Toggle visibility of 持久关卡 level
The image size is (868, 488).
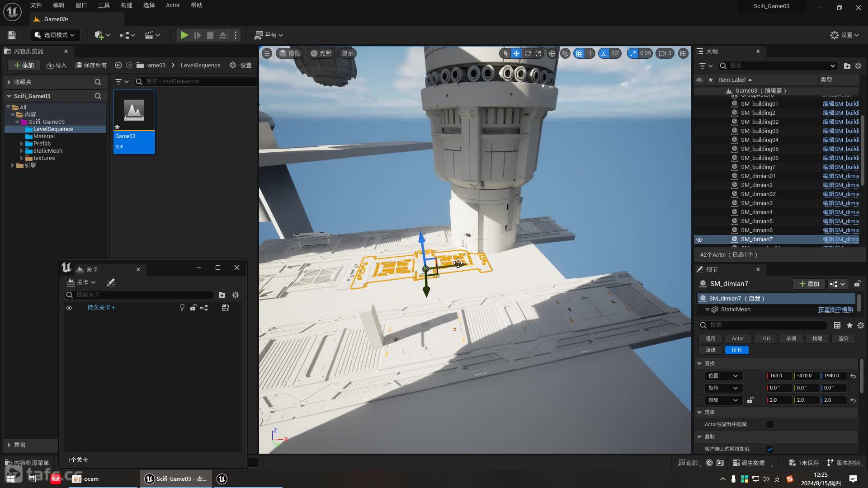pos(69,308)
